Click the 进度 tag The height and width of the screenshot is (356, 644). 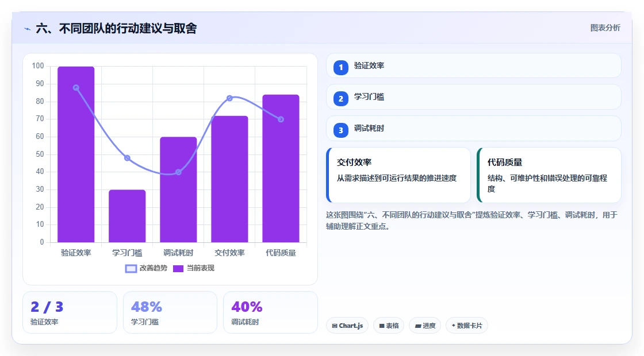click(x=425, y=326)
